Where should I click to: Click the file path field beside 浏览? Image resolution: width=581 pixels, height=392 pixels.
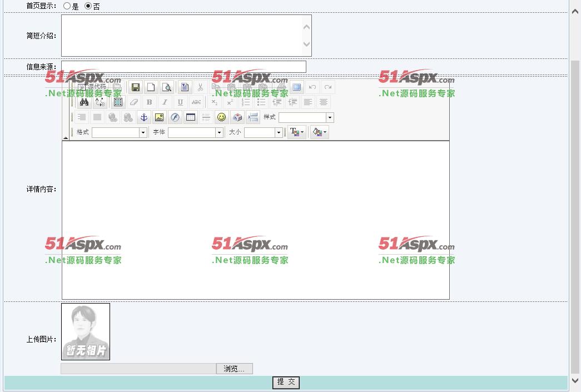tap(138, 369)
